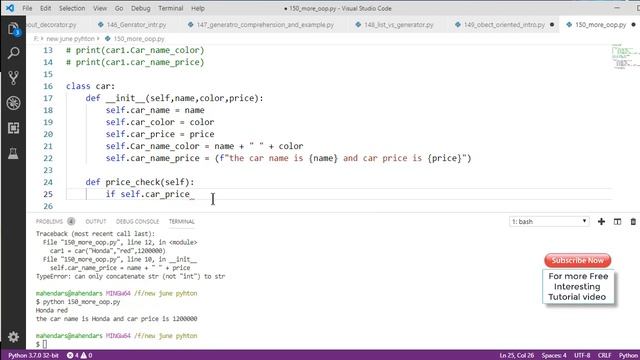
Task: Show errors and warnings count in status bar
Action: tap(80, 355)
